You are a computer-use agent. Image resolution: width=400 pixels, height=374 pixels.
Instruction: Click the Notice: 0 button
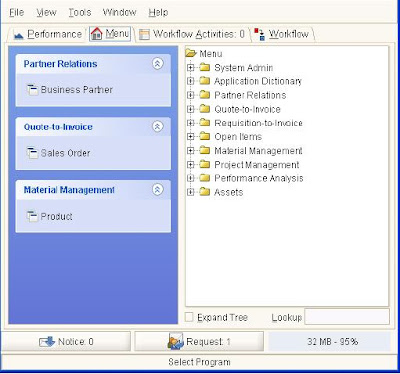[x=66, y=341]
